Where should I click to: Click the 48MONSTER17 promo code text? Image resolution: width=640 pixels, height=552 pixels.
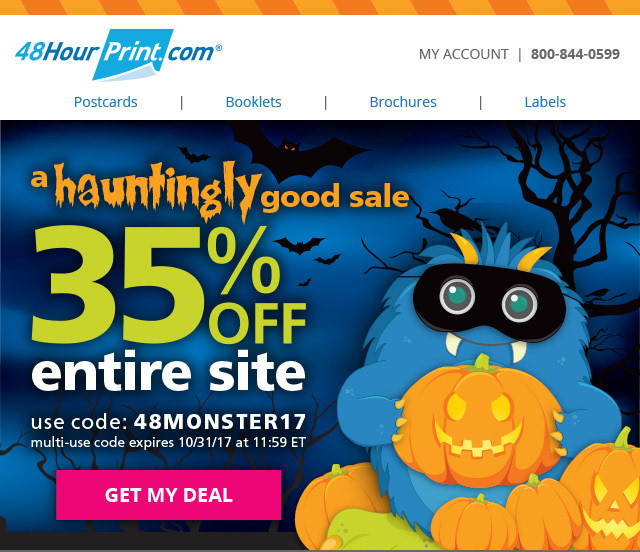pos(220,422)
